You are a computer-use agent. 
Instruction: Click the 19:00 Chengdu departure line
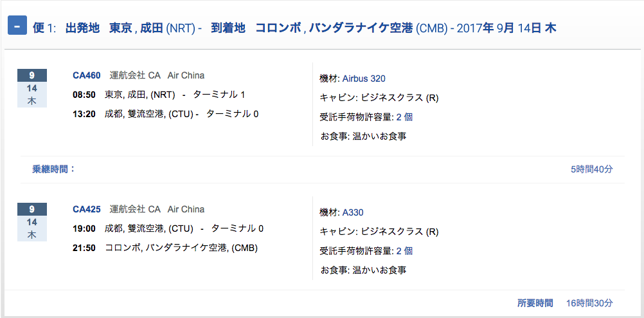(168, 229)
